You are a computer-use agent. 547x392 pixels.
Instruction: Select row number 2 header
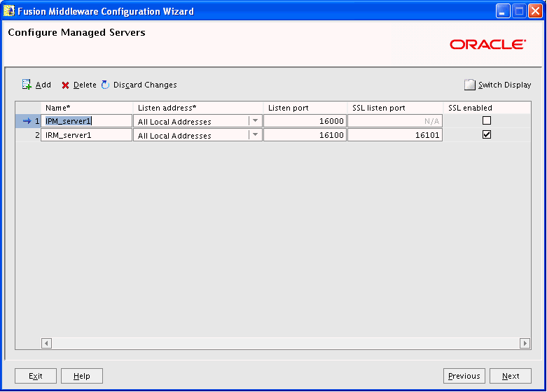[x=28, y=135]
